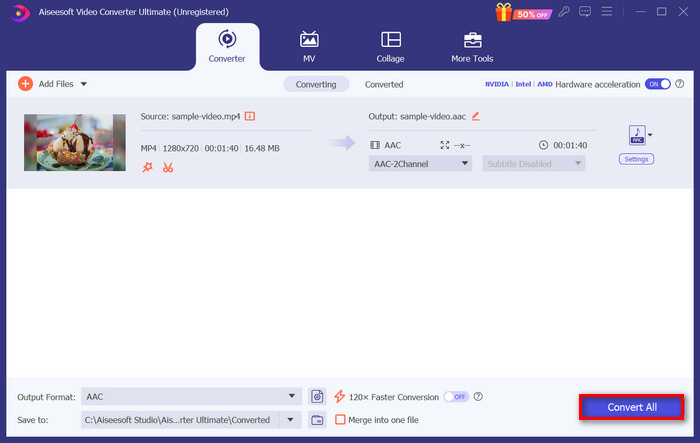This screenshot has height=443, width=700.
Task: Click the 16.48 MB file size
Action: click(x=262, y=148)
